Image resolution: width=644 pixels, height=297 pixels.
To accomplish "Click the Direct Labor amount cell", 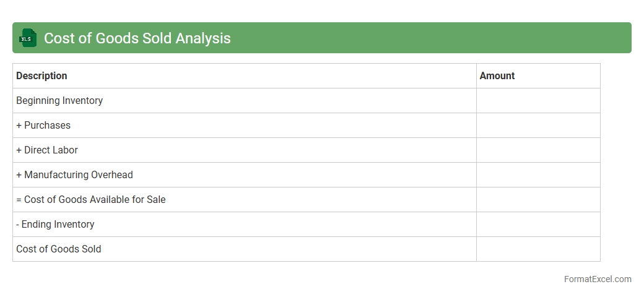I will tap(537, 150).
